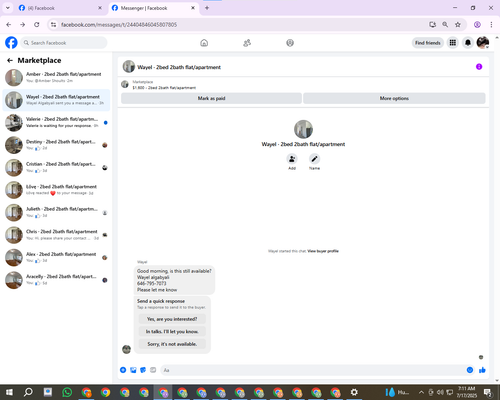Open WhatsApp from the taskbar

(x=67, y=392)
